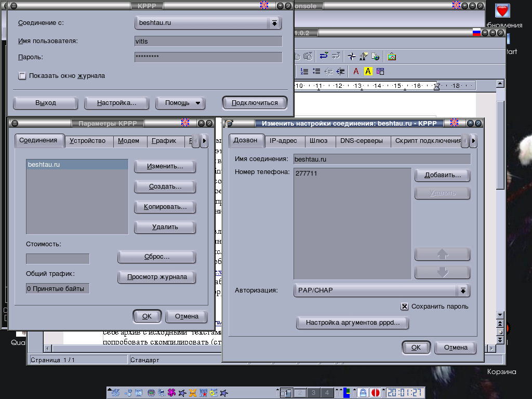532x399 pixels.
Task: Click the yellow note icon in the panel
Action: (214, 393)
